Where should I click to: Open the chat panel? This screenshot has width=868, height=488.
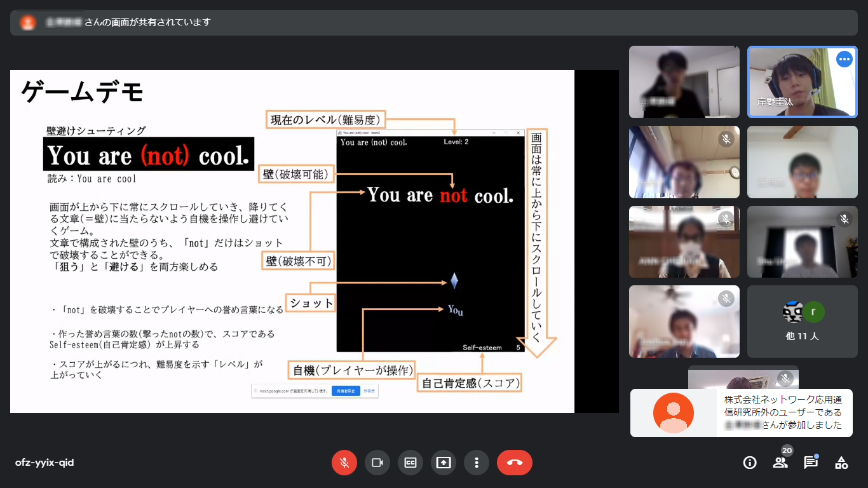click(x=811, y=463)
